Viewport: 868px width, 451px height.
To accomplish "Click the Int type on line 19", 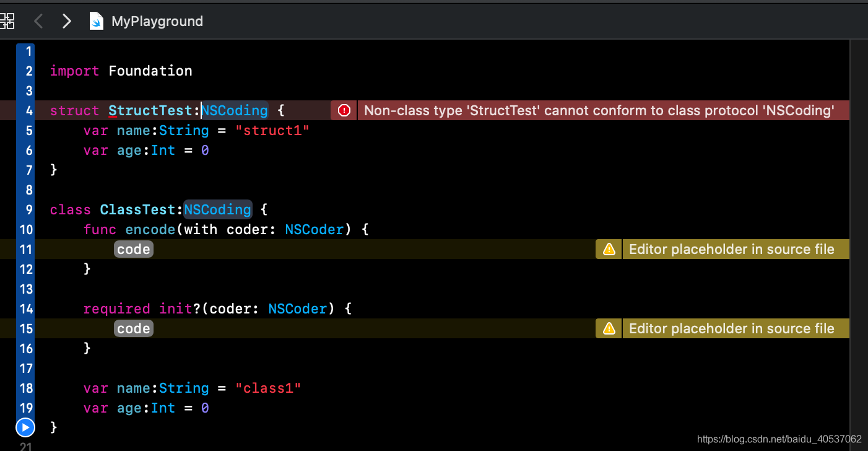I will [163, 408].
